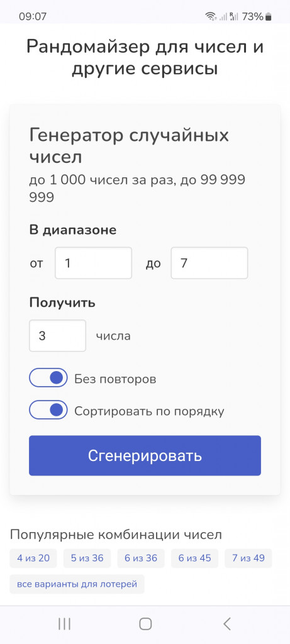Focus the 'от' range start field

[x=94, y=264]
